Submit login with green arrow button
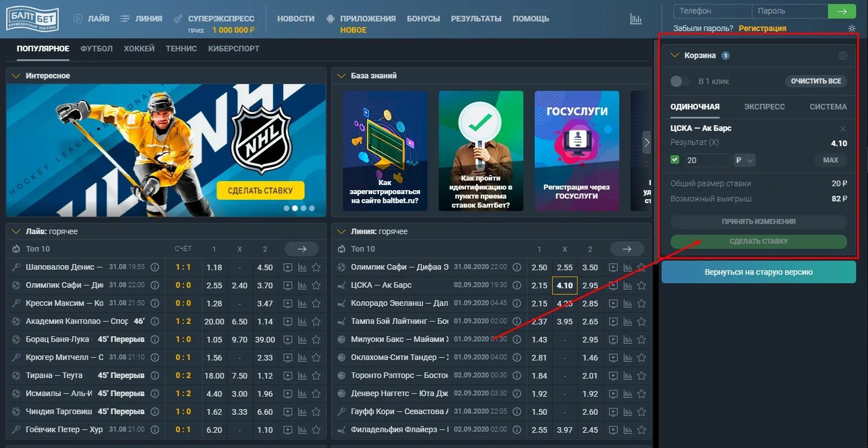 842,11
